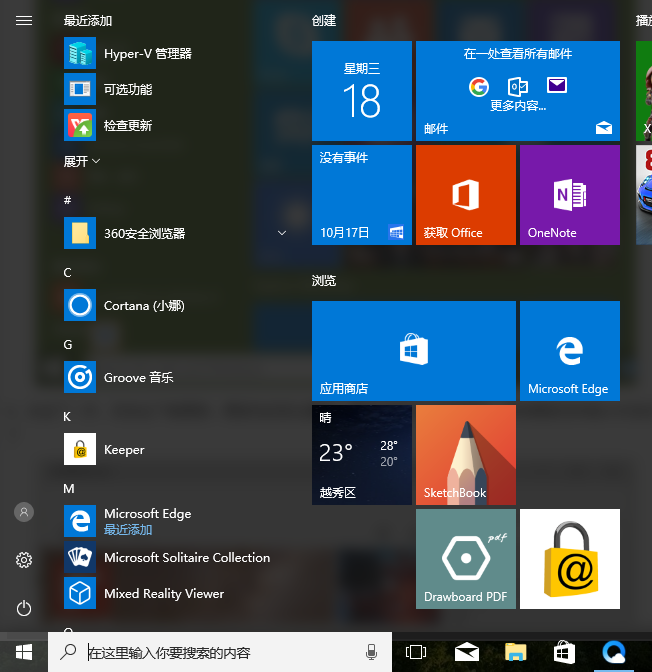Expand the 展开 recently added list

tap(82, 161)
